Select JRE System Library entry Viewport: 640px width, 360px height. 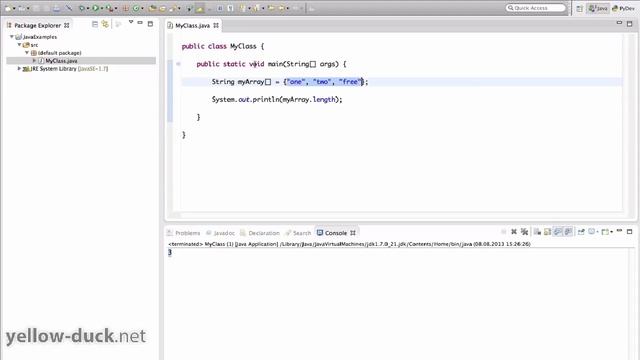tap(69, 69)
